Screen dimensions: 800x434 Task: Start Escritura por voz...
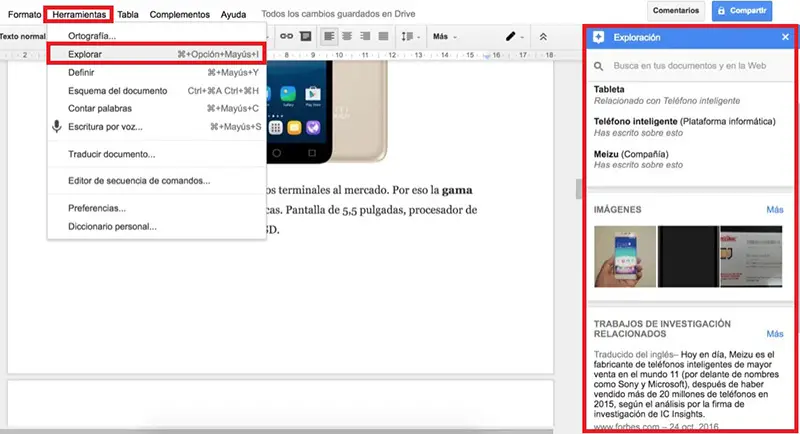pos(157,126)
